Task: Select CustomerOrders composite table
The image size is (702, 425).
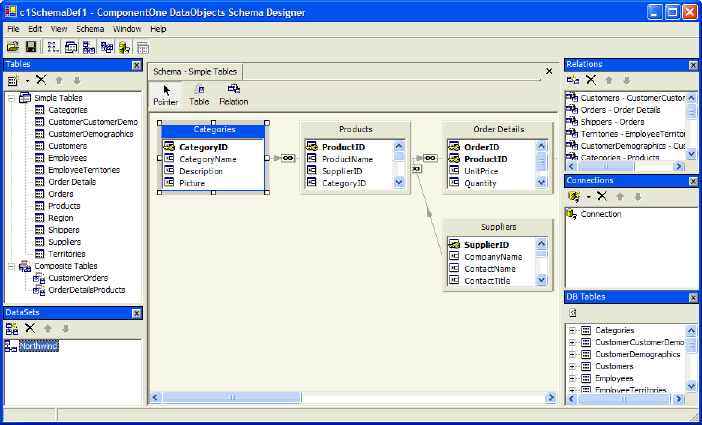Action: click(78, 278)
